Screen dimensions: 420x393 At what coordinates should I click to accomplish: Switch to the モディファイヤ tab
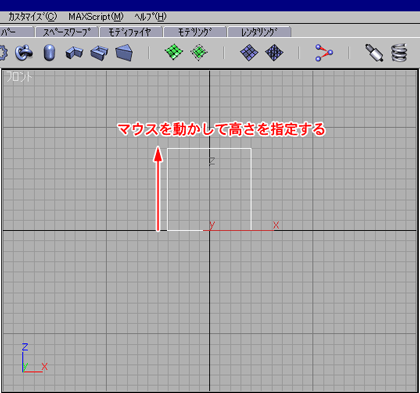130,32
